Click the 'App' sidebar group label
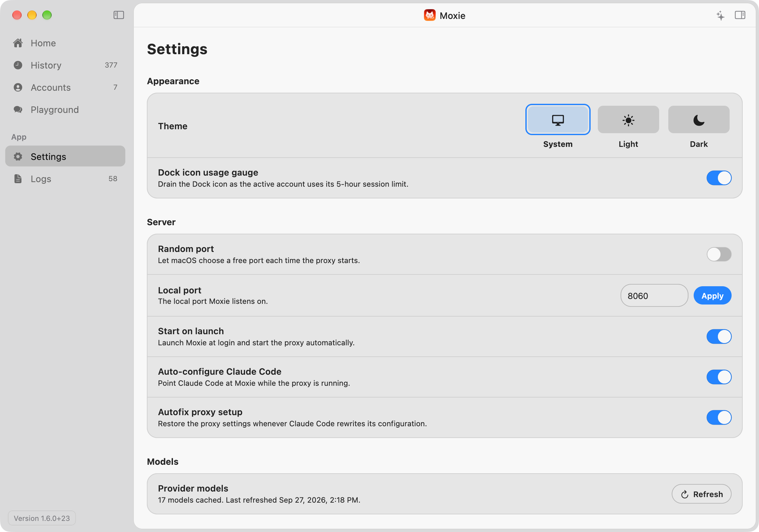Viewport: 759px width, 532px height. click(19, 137)
